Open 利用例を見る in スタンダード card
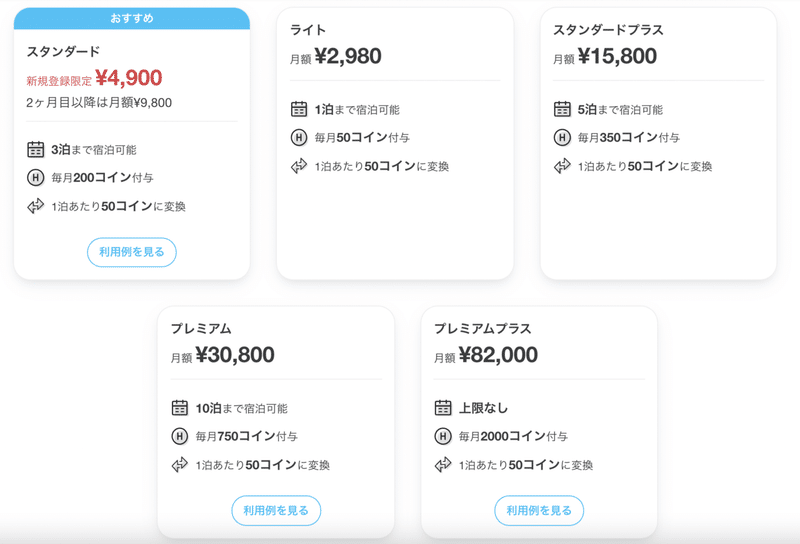 point(132,252)
